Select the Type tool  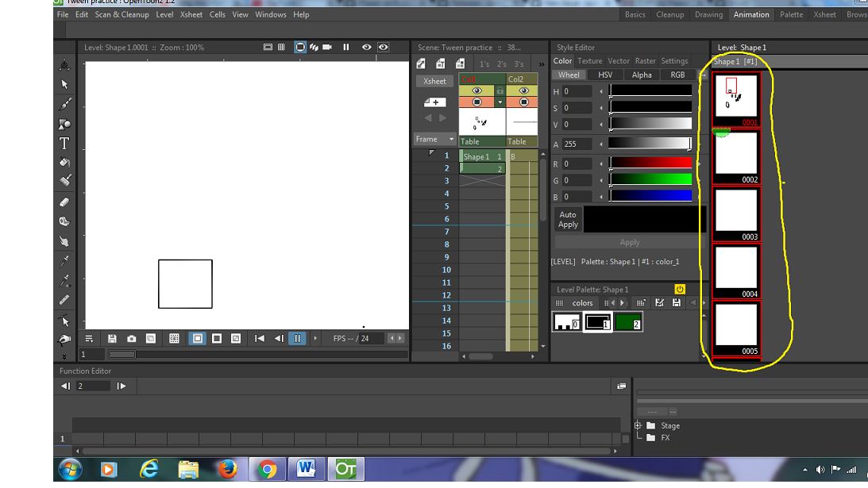click(x=64, y=143)
